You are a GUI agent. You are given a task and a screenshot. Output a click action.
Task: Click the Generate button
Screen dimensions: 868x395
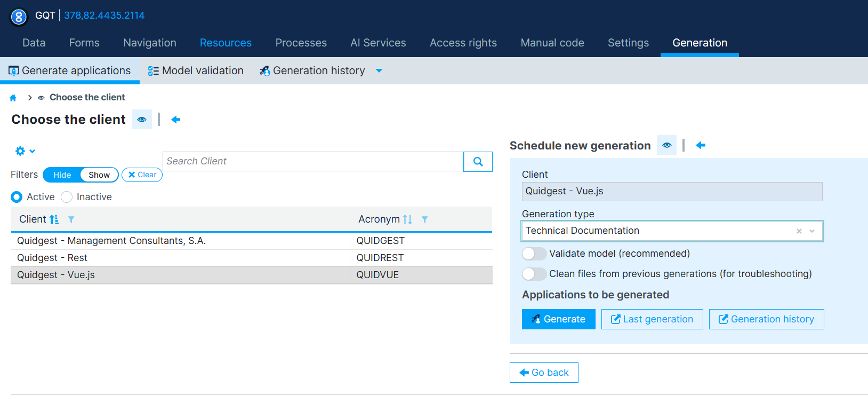pyautogui.click(x=559, y=319)
